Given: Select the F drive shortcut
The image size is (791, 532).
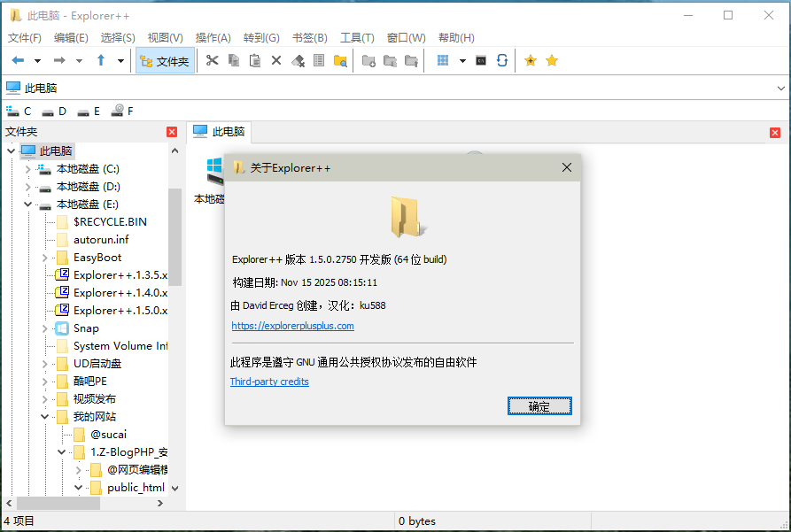Looking at the screenshot, I should (122, 112).
